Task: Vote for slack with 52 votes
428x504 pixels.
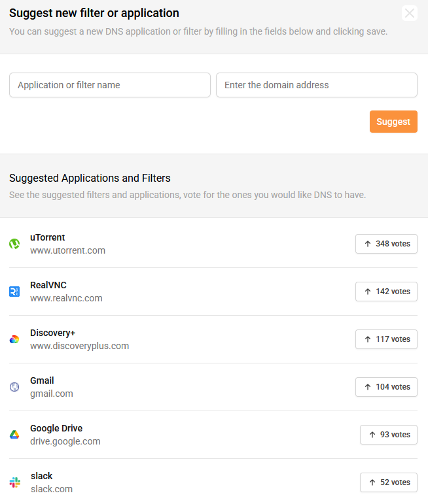Action: tap(388, 482)
